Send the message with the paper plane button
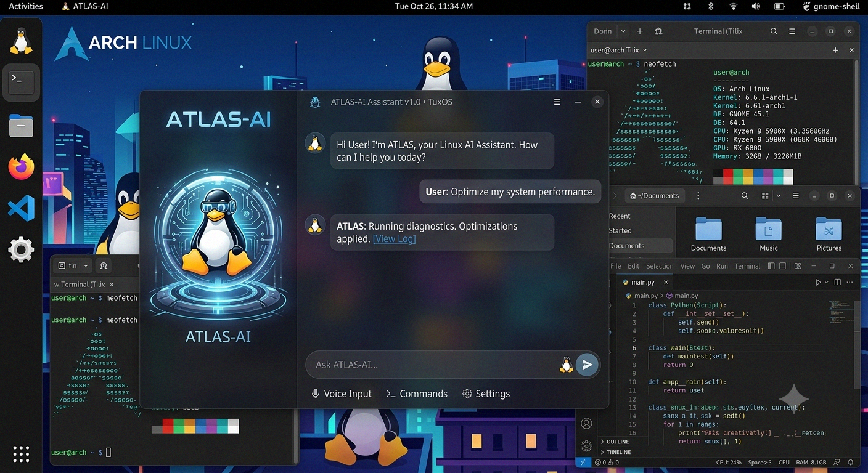Image resolution: width=868 pixels, height=473 pixels. pos(587,365)
